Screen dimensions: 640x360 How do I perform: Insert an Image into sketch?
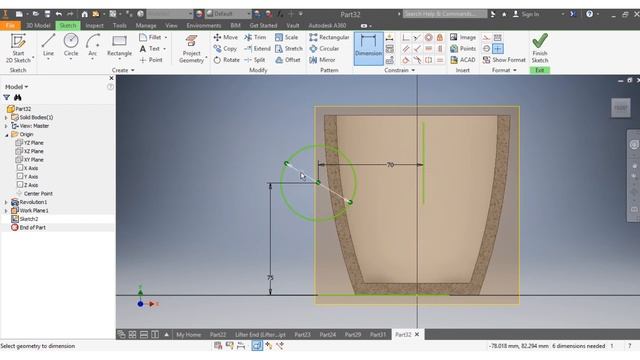[x=462, y=37]
